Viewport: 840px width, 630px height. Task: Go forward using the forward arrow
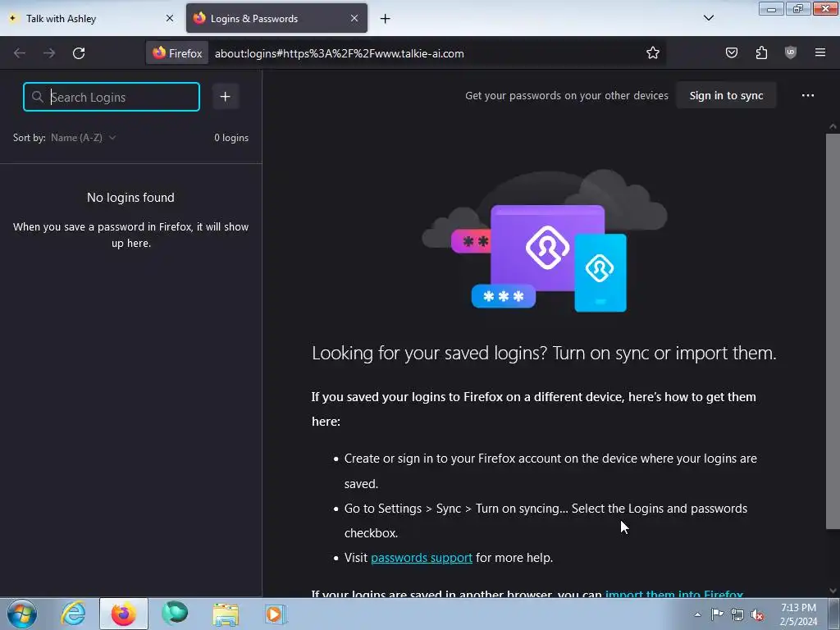click(x=49, y=53)
